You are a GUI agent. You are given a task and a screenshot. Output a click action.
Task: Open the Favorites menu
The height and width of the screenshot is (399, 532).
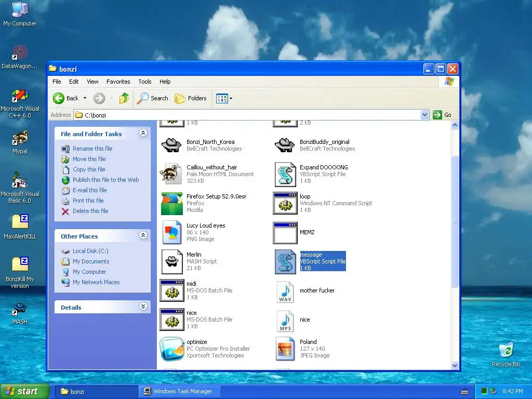click(x=118, y=82)
